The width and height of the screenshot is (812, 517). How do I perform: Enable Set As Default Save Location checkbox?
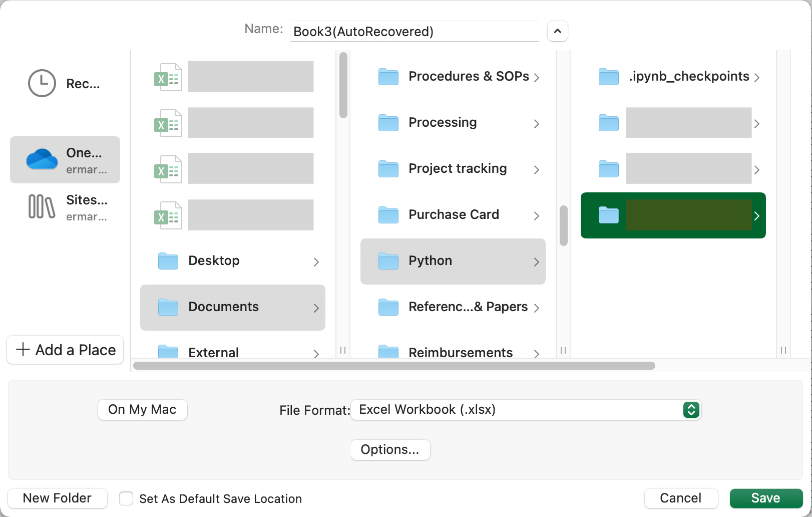click(126, 498)
